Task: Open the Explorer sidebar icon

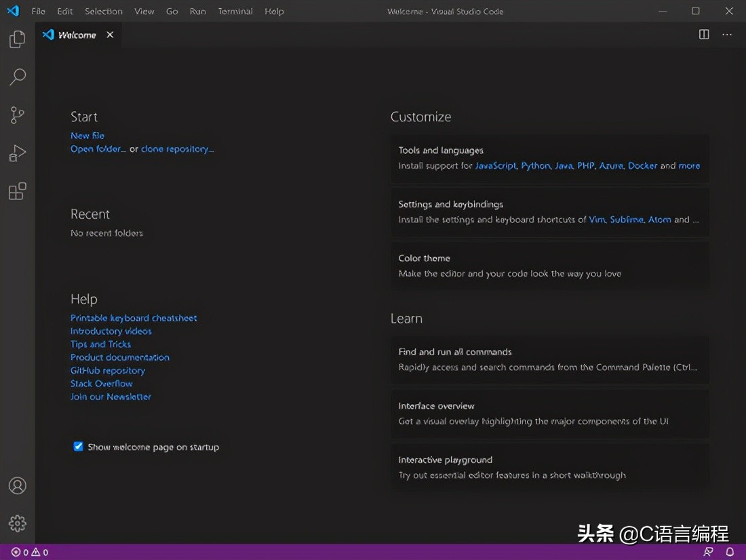Action: coord(17,39)
